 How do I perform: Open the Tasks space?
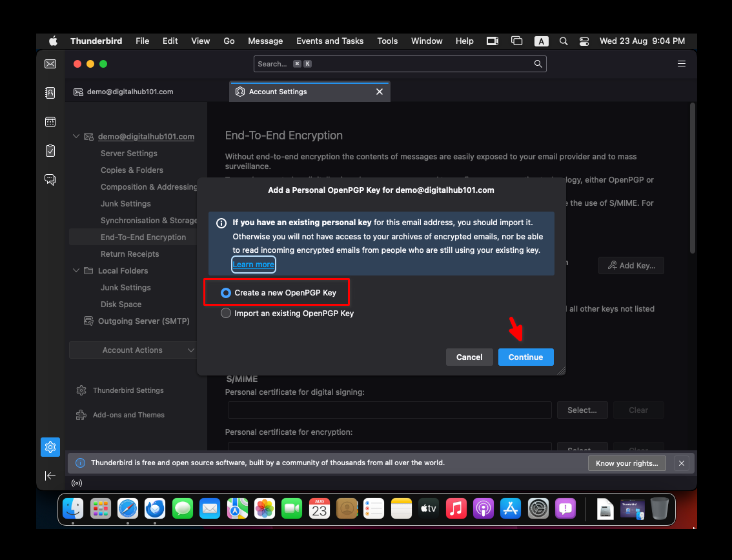coord(50,151)
